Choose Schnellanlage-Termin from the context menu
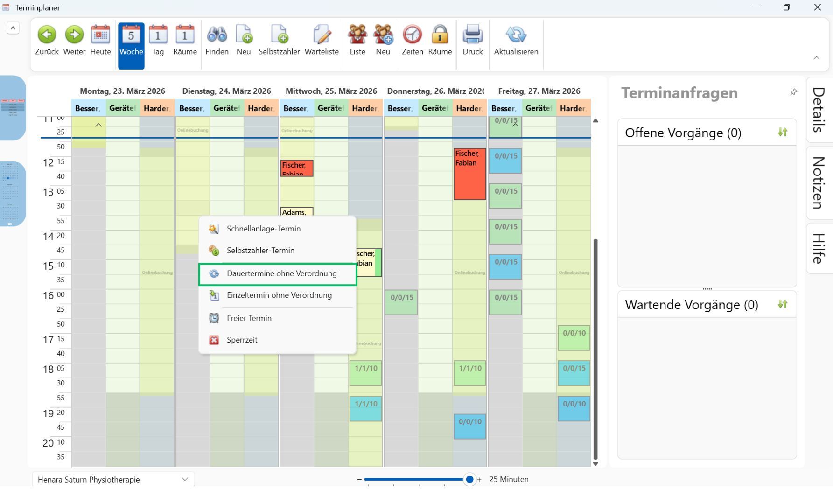The height and width of the screenshot is (504, 833). pyautogui.click(x=278, y=229)
